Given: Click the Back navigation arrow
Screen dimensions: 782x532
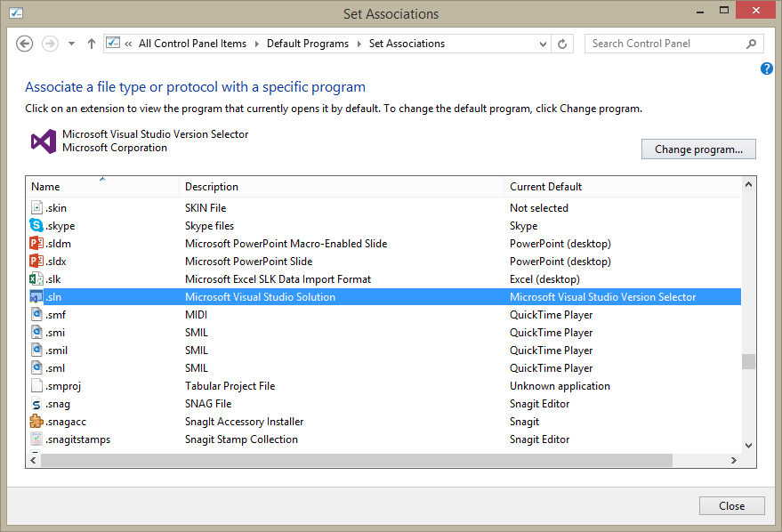Looking at the screenshot, I should tap(24, 44).
